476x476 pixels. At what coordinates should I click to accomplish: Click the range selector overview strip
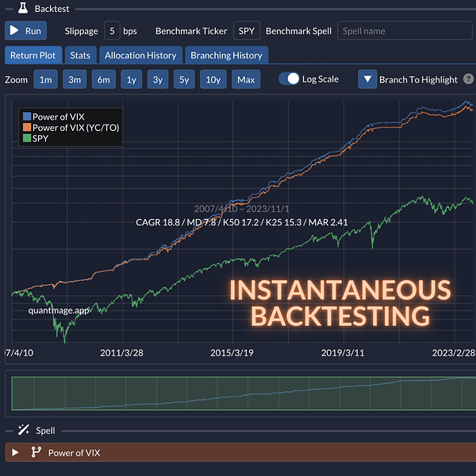pyautogui.click(x=244, y=393)
